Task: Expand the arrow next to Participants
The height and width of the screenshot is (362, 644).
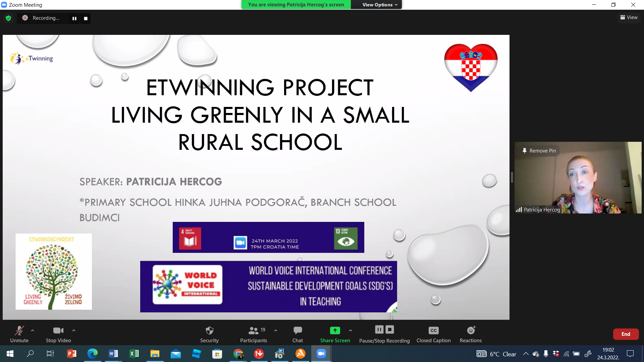Action: 276,330
